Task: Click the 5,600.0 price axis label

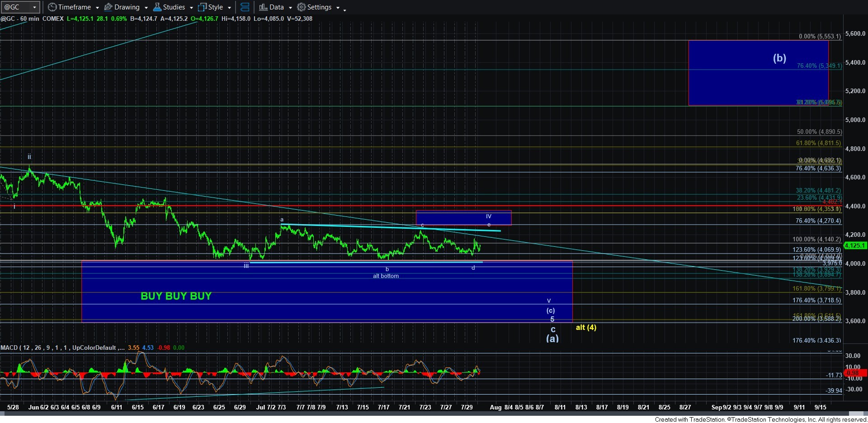Action: 855,33
